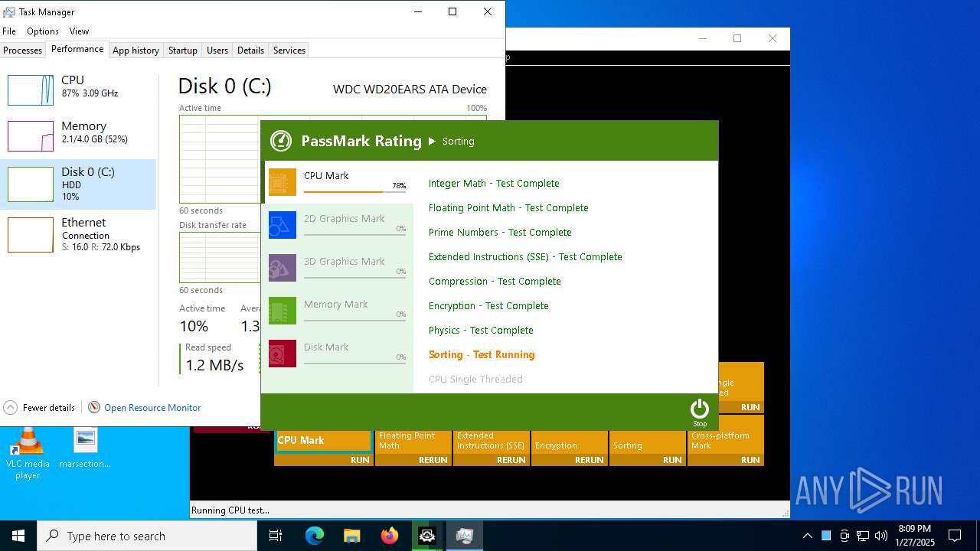Click the CPU Mark chip icon

click(283, 182)
